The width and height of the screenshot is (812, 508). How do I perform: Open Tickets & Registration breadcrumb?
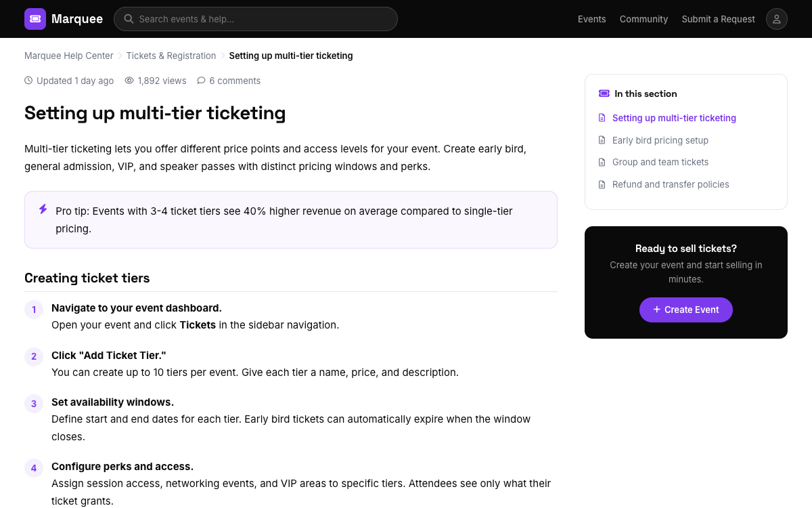[x=171, y=56]
